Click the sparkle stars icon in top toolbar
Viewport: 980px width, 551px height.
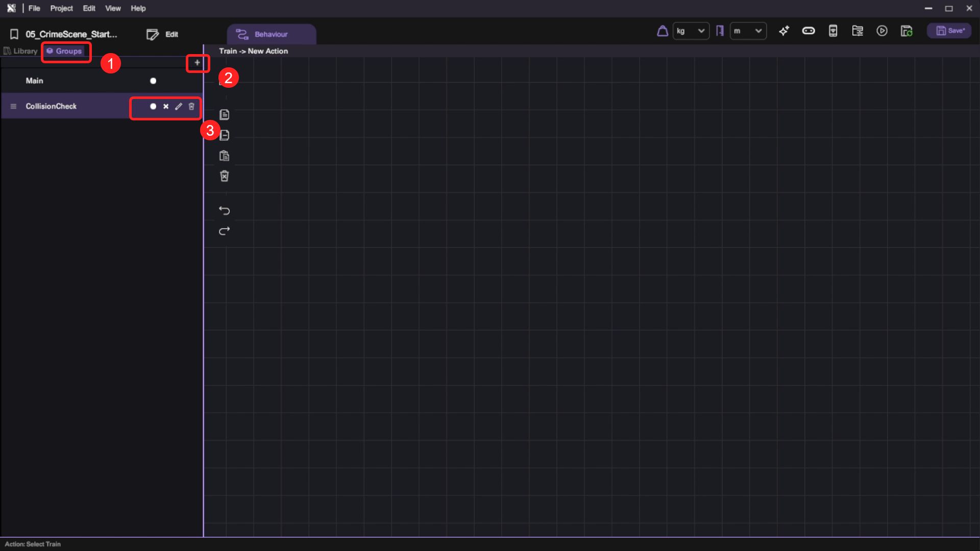784,31
